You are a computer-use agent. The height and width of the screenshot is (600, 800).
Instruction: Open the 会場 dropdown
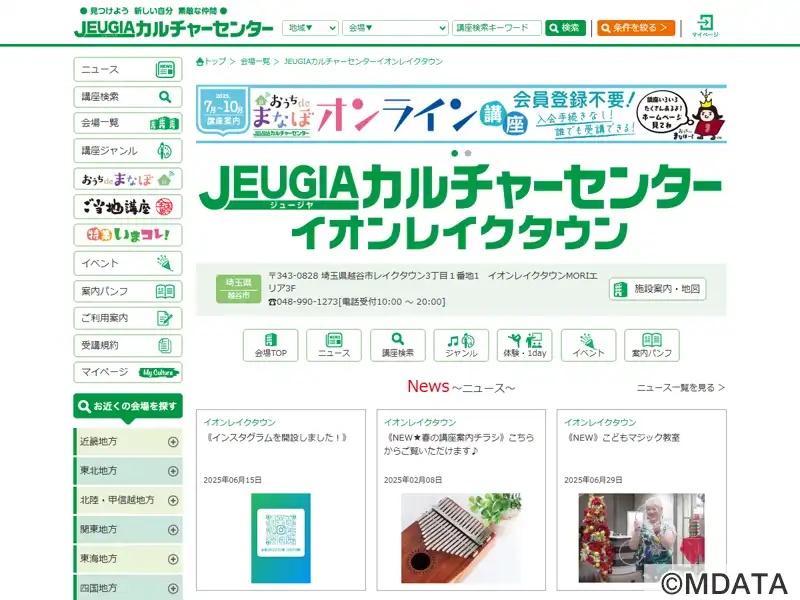[x=395, y=28]
